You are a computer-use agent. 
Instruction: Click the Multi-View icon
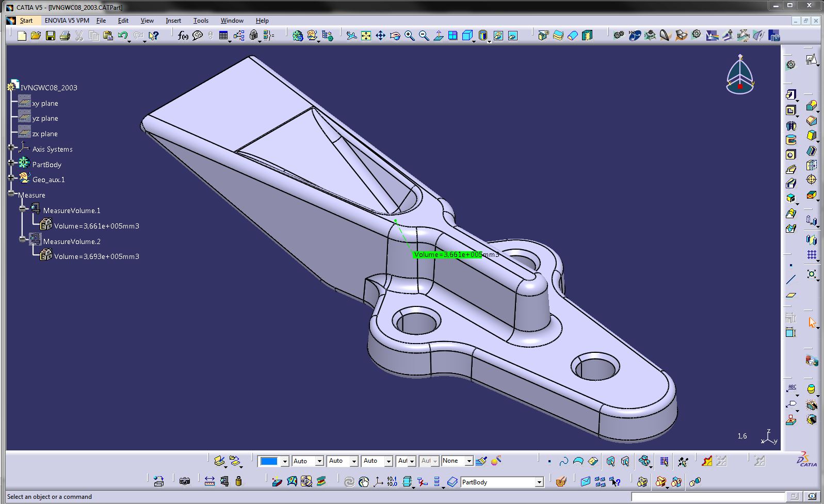point(453,36)
